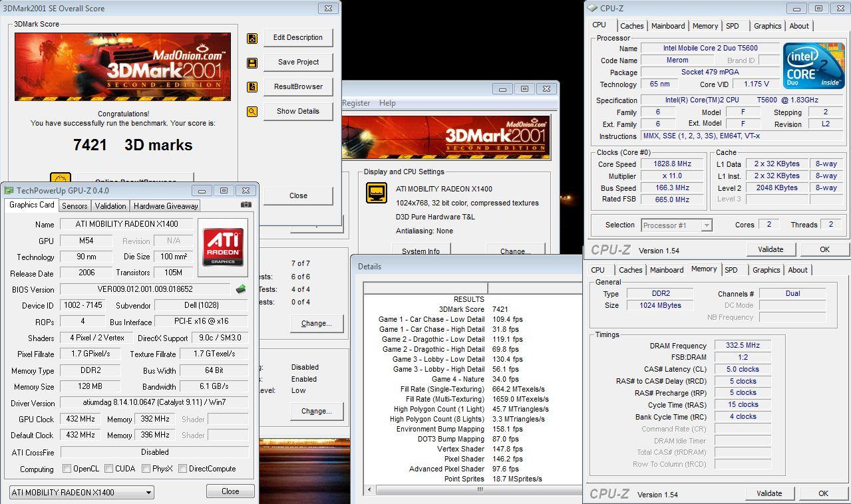Switch to CPU tab in lower CPU-Z window
This screenshot has height=504, width=851.
point(598,270)
